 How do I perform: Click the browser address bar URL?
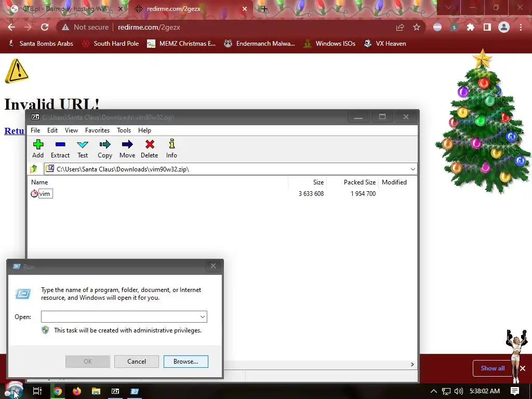click(149, 27)
